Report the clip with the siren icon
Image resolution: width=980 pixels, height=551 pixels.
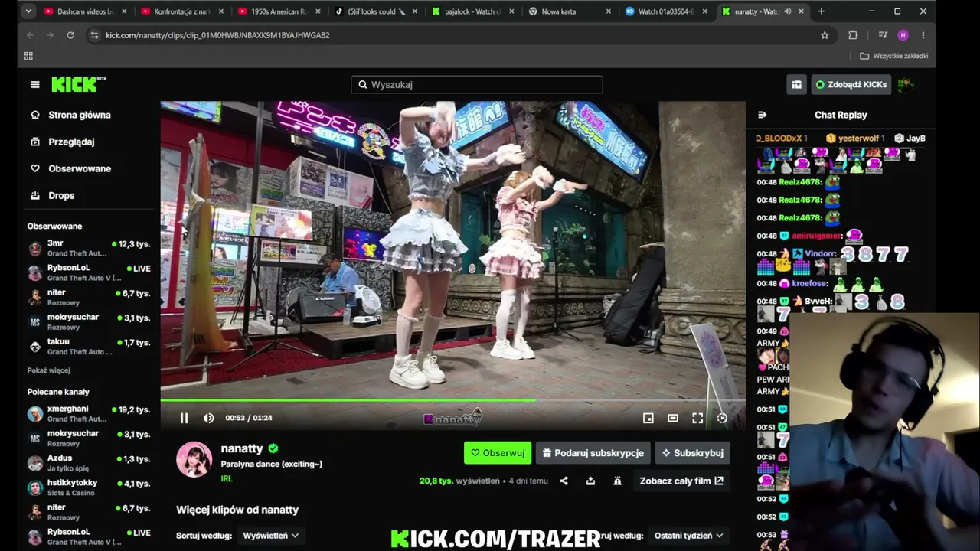617,481
